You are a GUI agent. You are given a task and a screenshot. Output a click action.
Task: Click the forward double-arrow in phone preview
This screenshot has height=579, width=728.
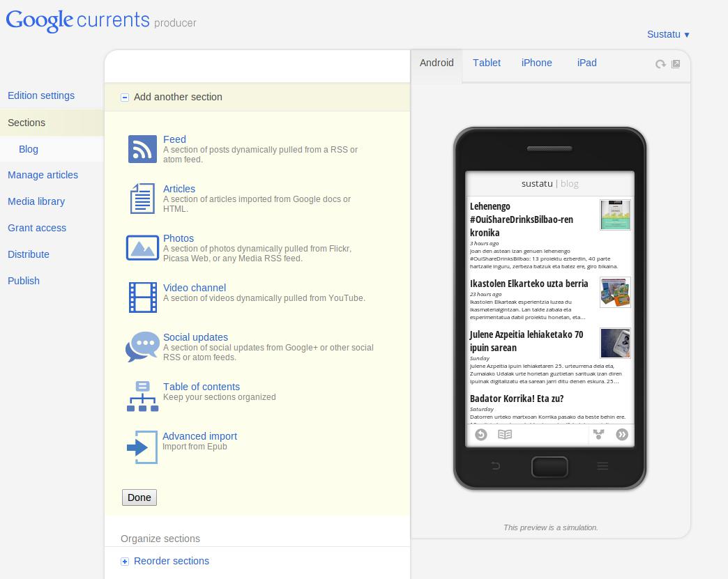click(x=622, y=435)
